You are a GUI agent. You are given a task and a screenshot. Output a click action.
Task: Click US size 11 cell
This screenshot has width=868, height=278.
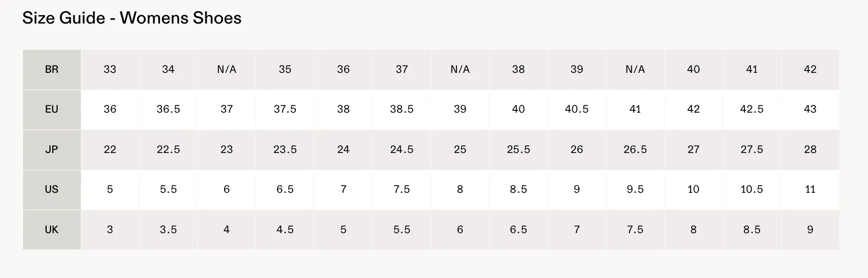point(810,189)
